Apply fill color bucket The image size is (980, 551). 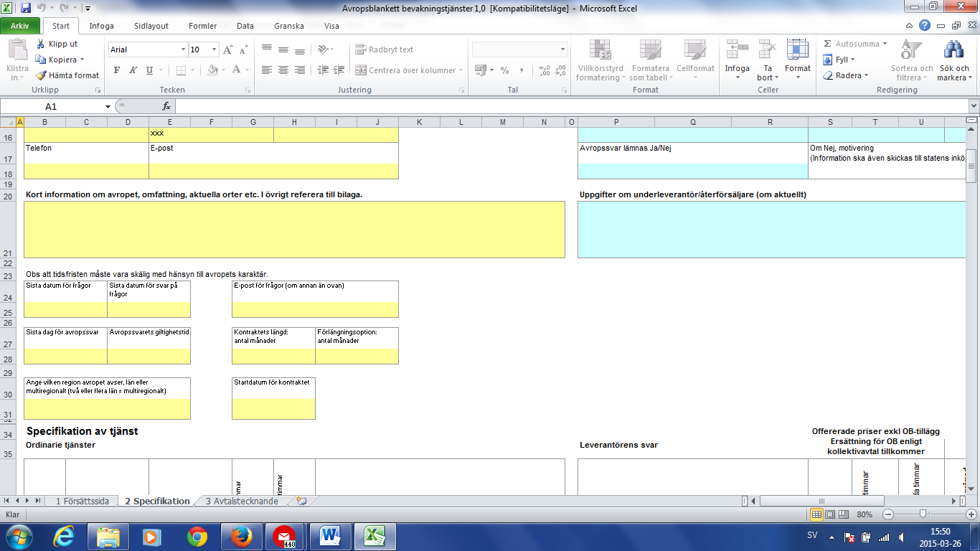tap(212, 70)
